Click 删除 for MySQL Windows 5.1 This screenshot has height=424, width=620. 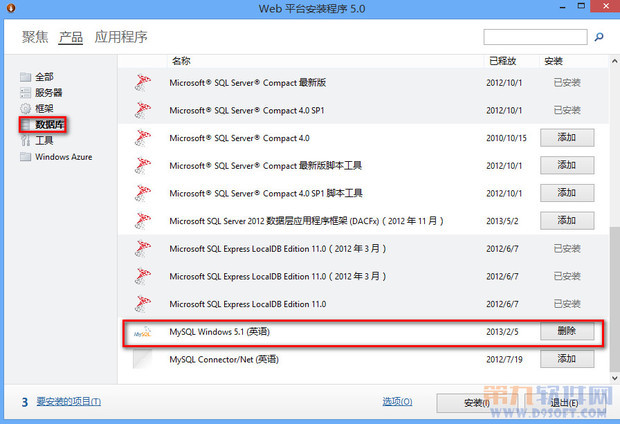coord(567,331)
